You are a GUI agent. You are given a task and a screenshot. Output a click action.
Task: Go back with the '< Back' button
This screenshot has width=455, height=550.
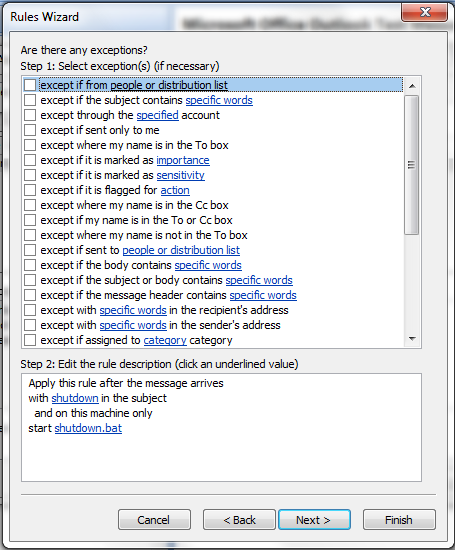(x=239, y=519)
